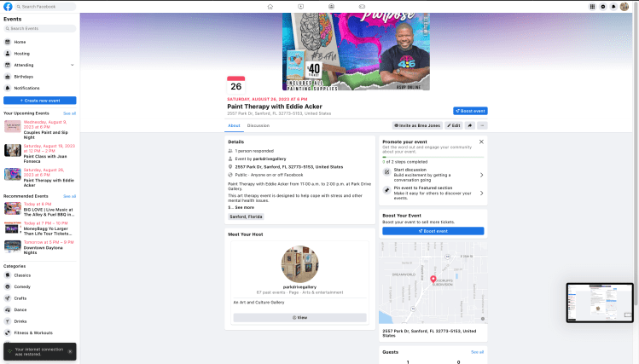Click Invite as Brea Jones button
This screenshot has width=639, height=364.
(417, 125)
